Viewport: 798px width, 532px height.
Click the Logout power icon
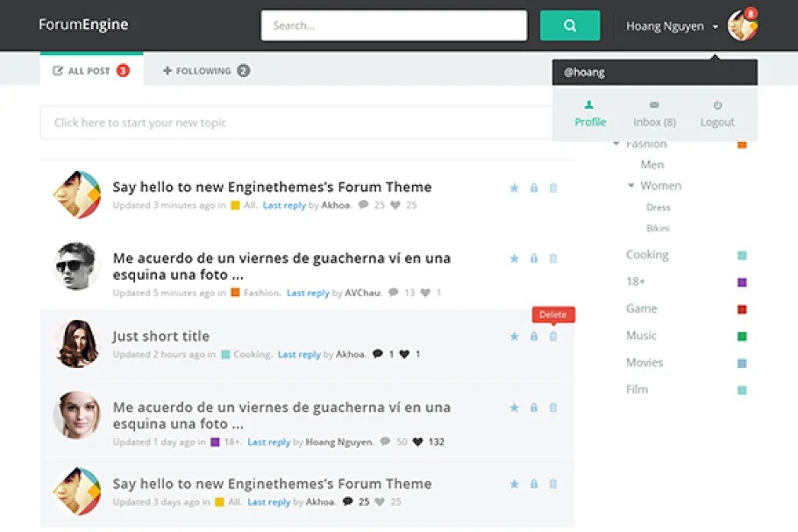tap(717, 105)
